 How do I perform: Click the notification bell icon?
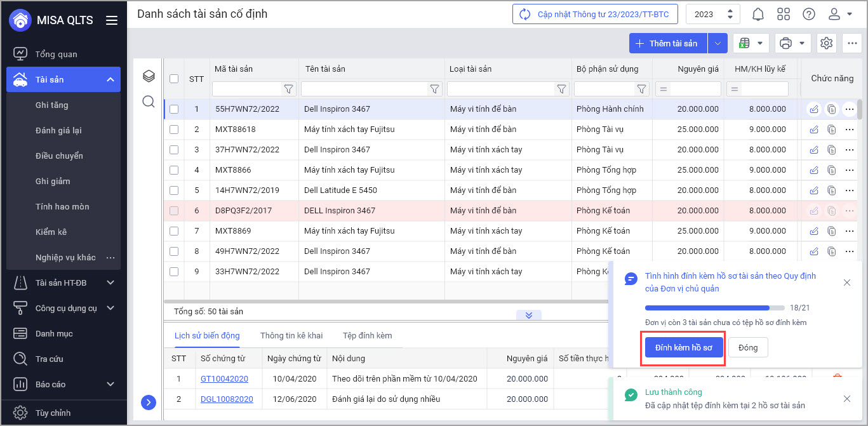[x=758, y=14]
